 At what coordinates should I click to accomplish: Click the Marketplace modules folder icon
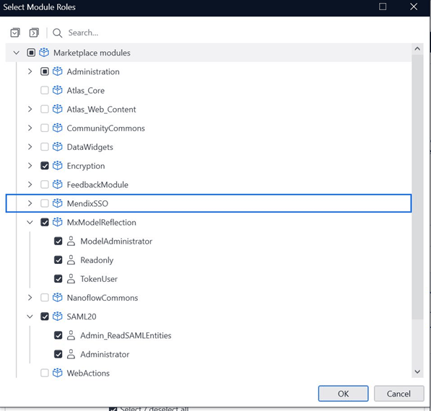click(x=44, y=53)
